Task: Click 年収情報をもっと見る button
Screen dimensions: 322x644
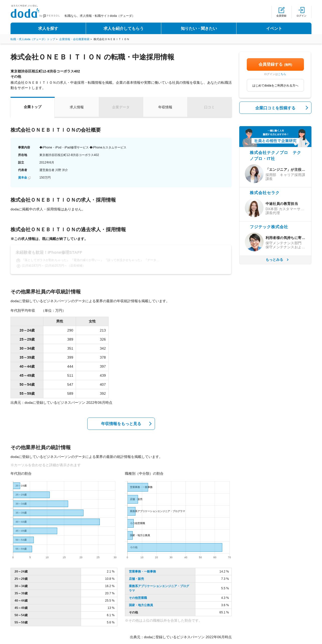Action: tap(121, 424)
